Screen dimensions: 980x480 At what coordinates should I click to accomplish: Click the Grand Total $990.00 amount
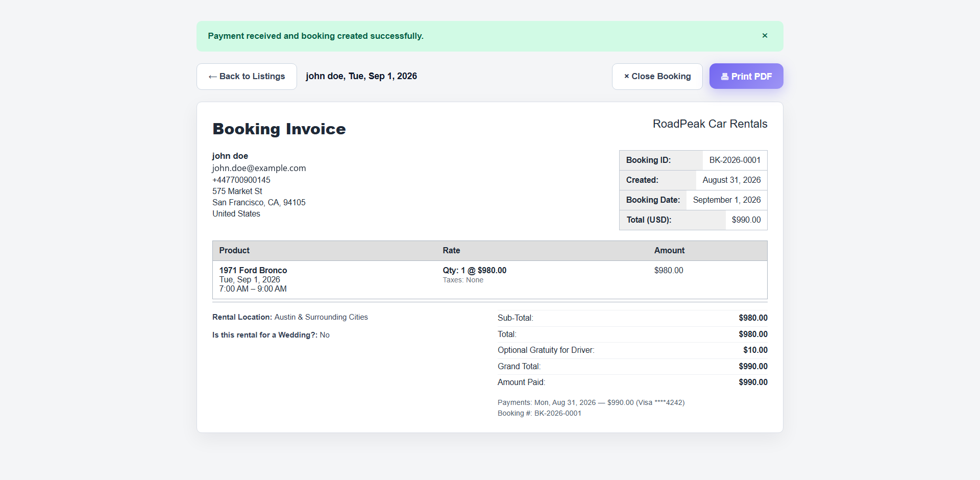753,367
